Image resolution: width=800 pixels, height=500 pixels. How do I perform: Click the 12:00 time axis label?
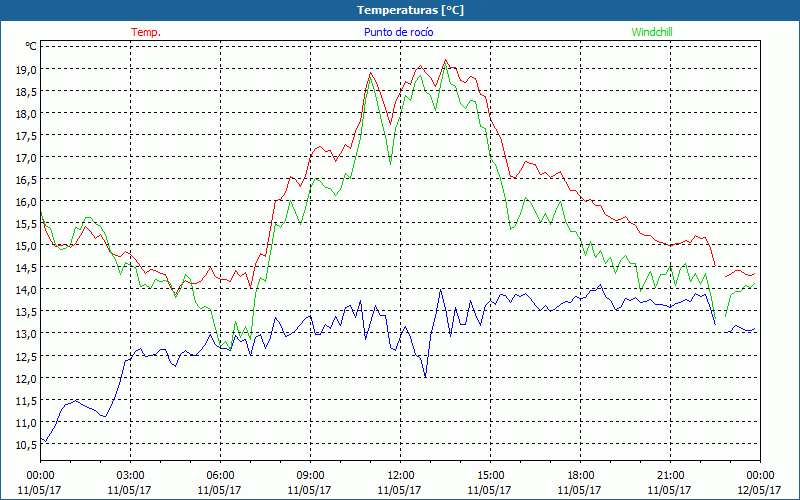(x=400, y=476)
